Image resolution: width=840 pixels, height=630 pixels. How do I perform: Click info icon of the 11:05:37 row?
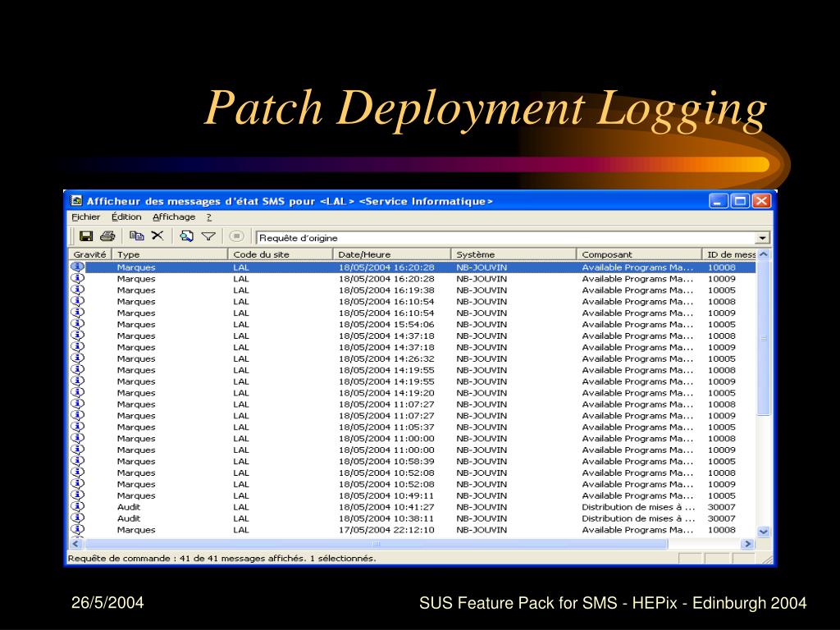78,427
